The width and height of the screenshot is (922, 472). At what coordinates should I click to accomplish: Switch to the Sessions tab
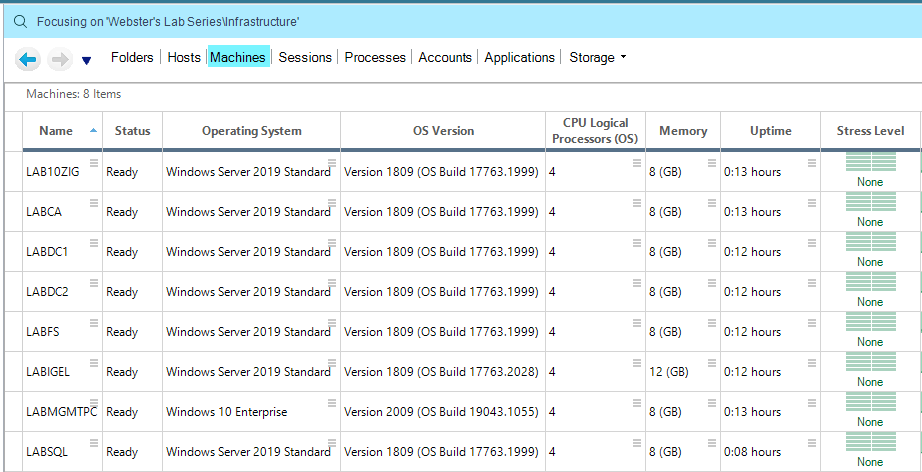point(305,58)
